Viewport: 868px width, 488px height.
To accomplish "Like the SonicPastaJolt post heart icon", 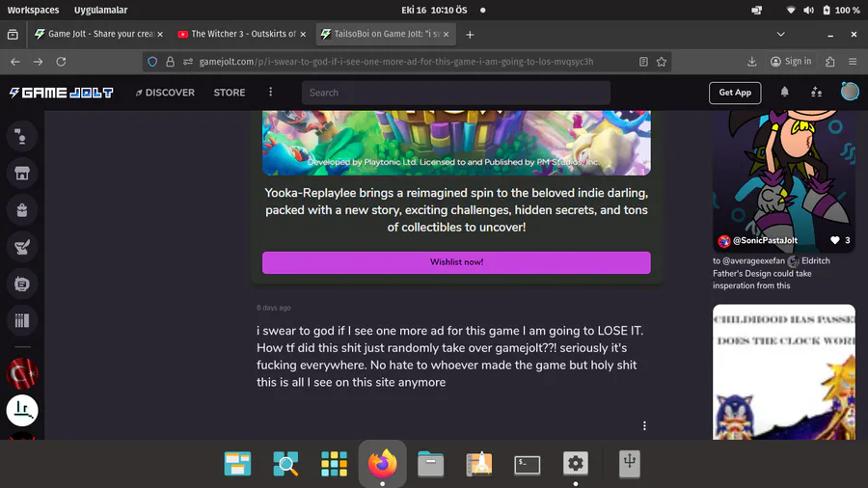I will click(835, 240).
